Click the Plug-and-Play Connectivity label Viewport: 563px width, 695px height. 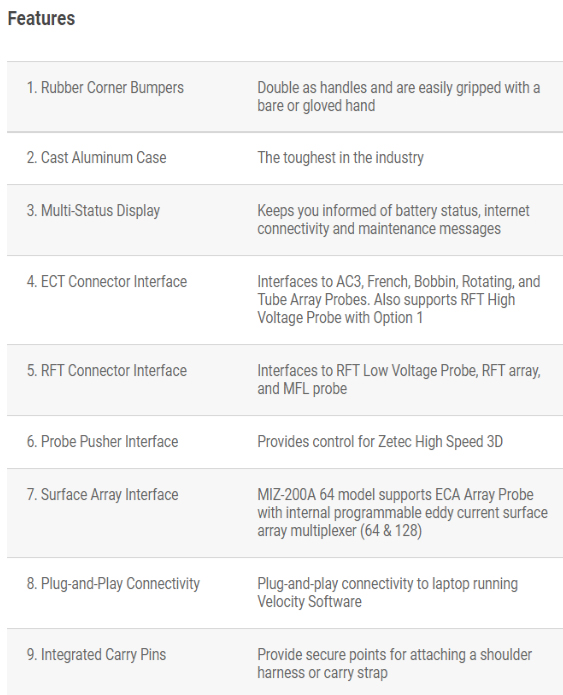[x=113, y=584]
